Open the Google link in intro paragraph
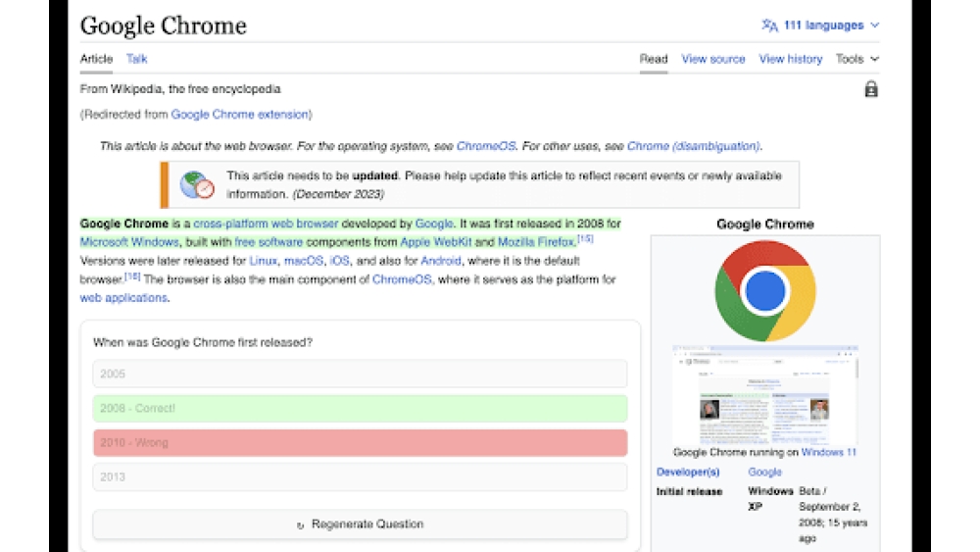This screenshot has height=552, width=980. tap(434, 224)
